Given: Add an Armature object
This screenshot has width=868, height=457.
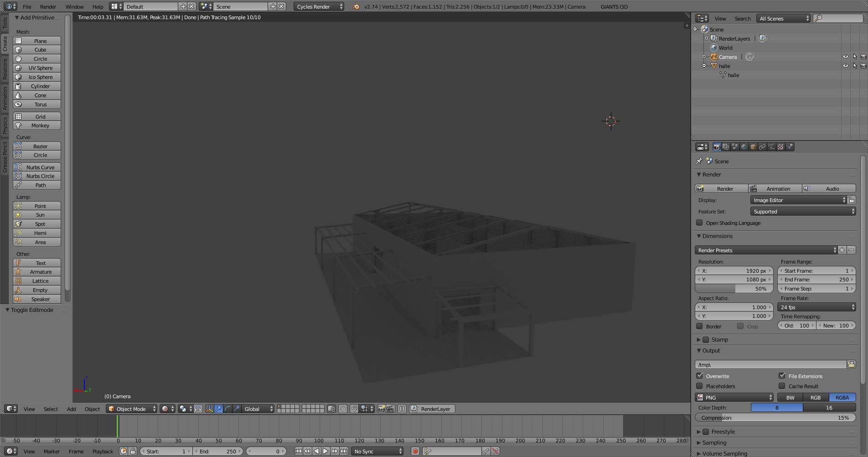Looking at the screenshot, I should 37,272.
